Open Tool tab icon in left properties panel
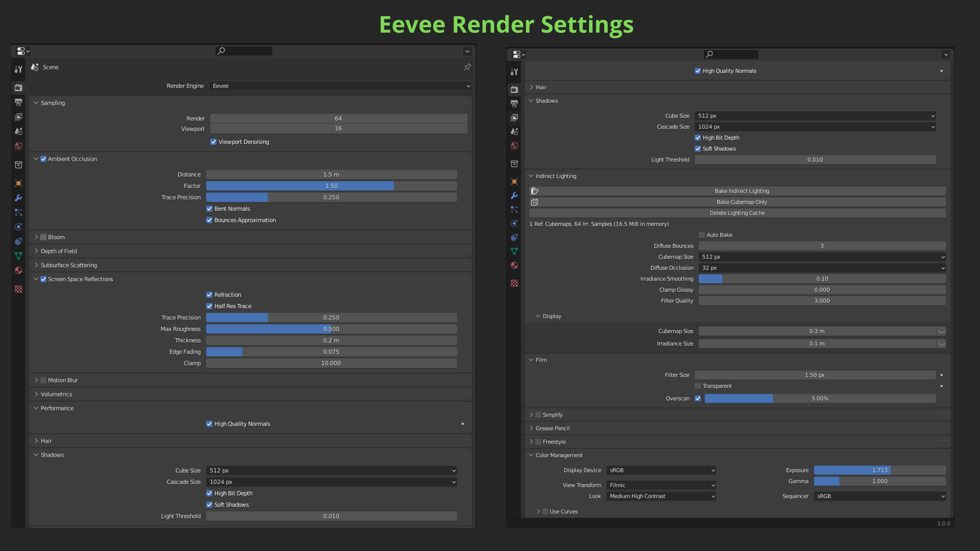Viewport: 980px width, 551px height. (18, 69)
